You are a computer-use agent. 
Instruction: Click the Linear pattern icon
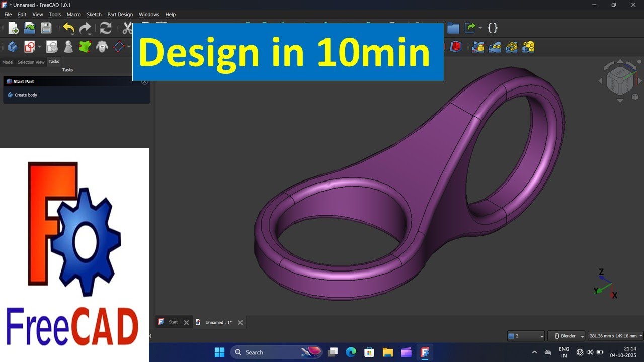click(494, 47)
